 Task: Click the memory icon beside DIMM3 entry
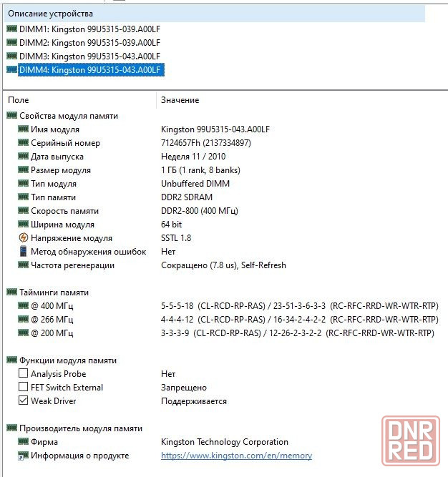tap(11, 56)
